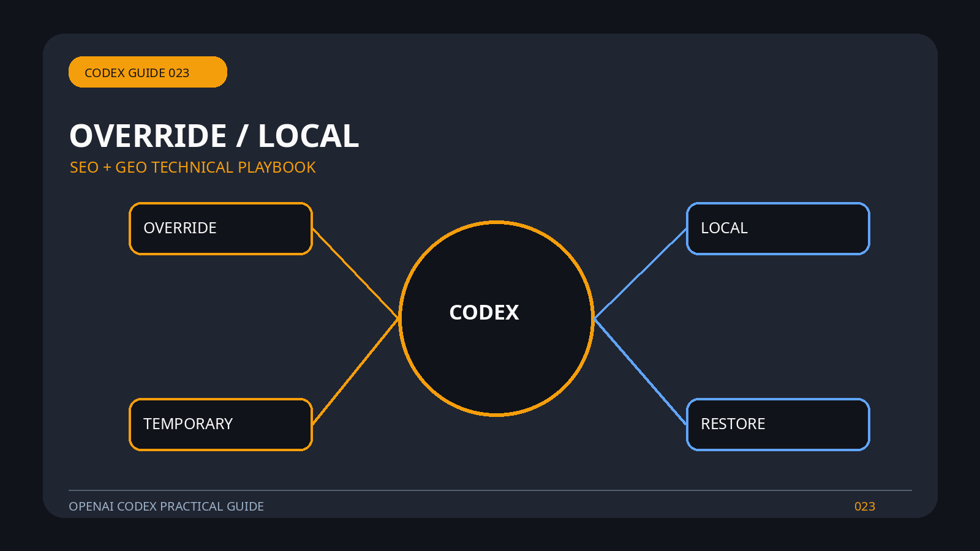
Task: Select the OVERRIDE node box
Action: point(221,228)
